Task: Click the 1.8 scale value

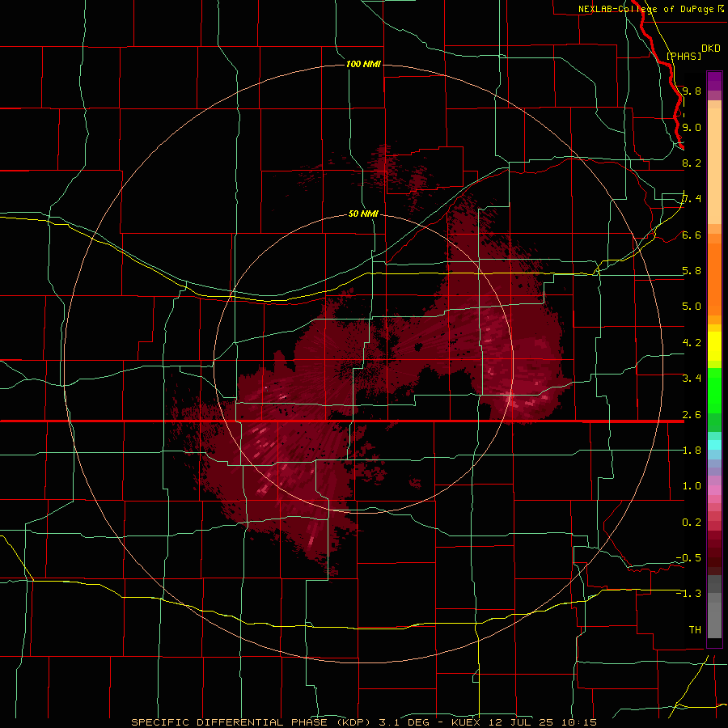Action: [x=692, y=451]
